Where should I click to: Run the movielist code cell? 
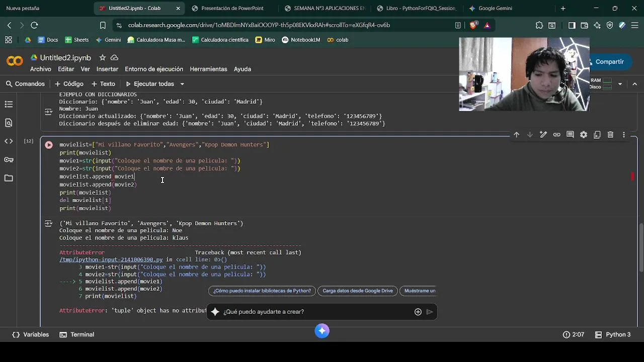click(x=49, y=145)
